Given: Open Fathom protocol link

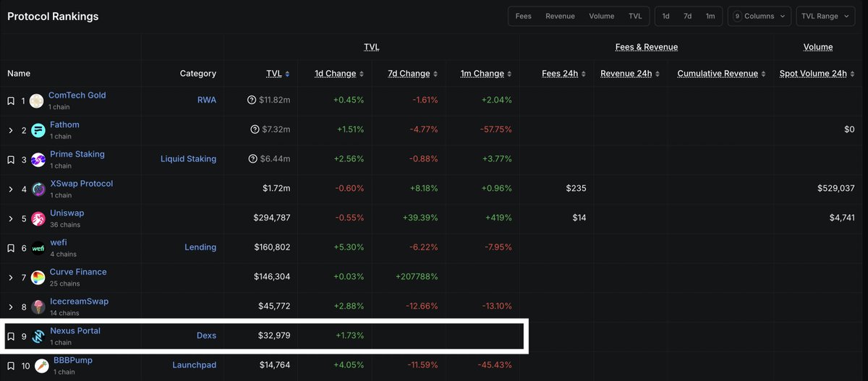Looking at the screenshot, I should click(x=64, y=125).
